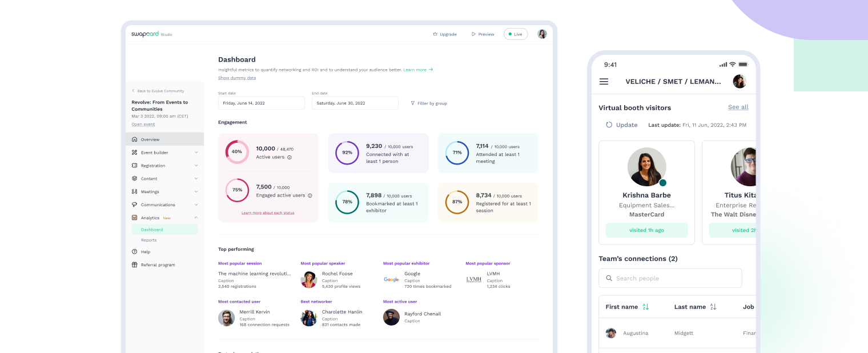Image resolution: width=868 pixels, height=353 pixels.
Task: Click the Event builder icon
Action: (x=134, y=153)
